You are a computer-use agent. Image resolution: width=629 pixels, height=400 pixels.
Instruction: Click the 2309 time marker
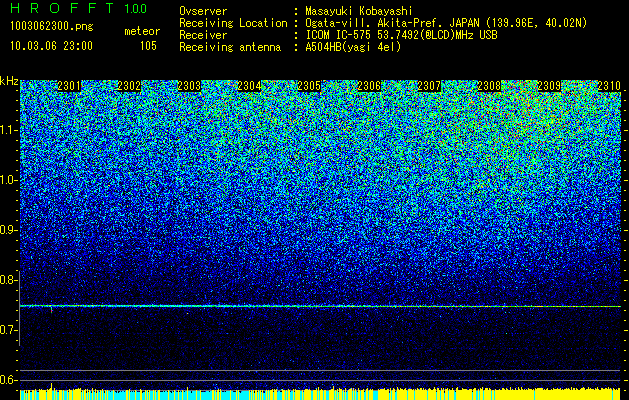pos(549,86)
